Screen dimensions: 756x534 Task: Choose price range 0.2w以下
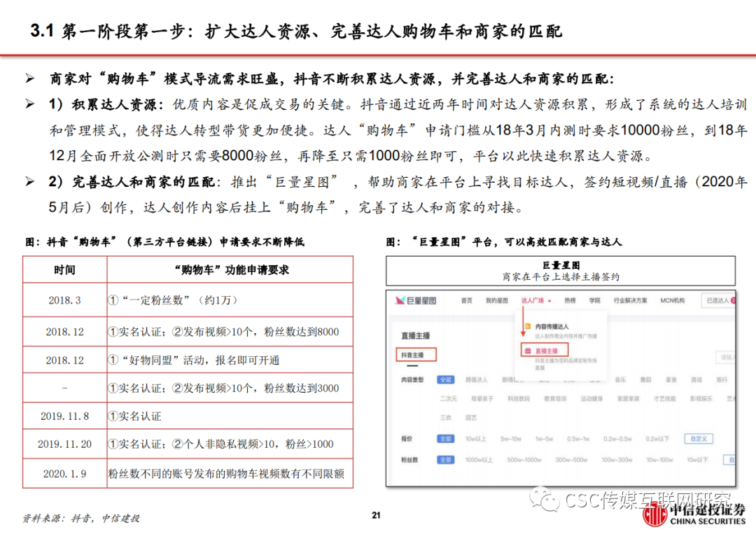pos(657,439)
